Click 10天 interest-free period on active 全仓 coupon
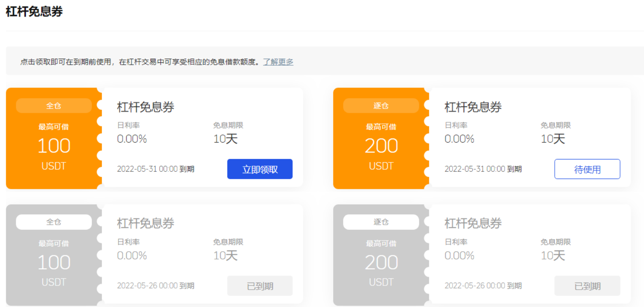The width and height of the screenshot is (644, 307). tap(225, 139)
